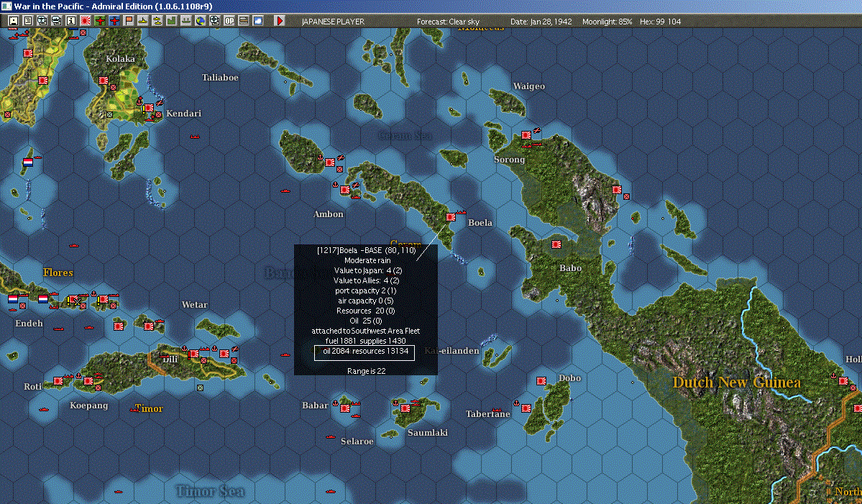Viewport: 862px width, 504px height.
Task: Select the red task force ship west of Ambon
Action: point(285,191)
